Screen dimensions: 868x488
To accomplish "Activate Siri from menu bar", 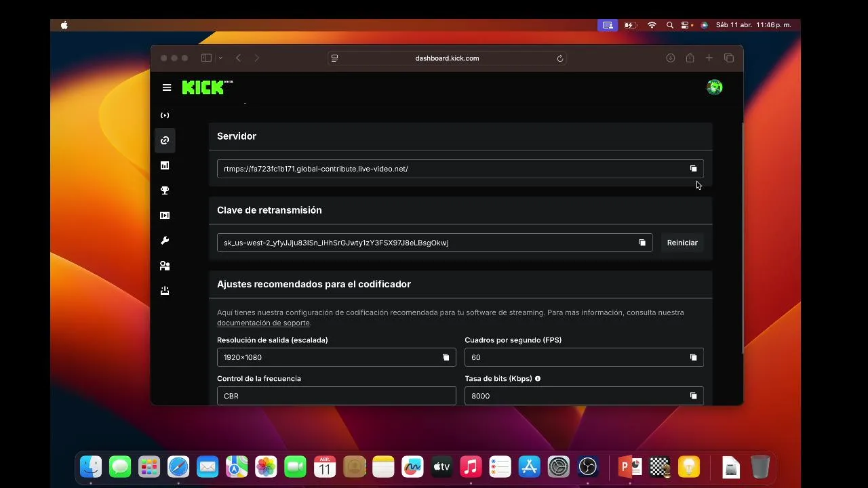I will (705, 25).
